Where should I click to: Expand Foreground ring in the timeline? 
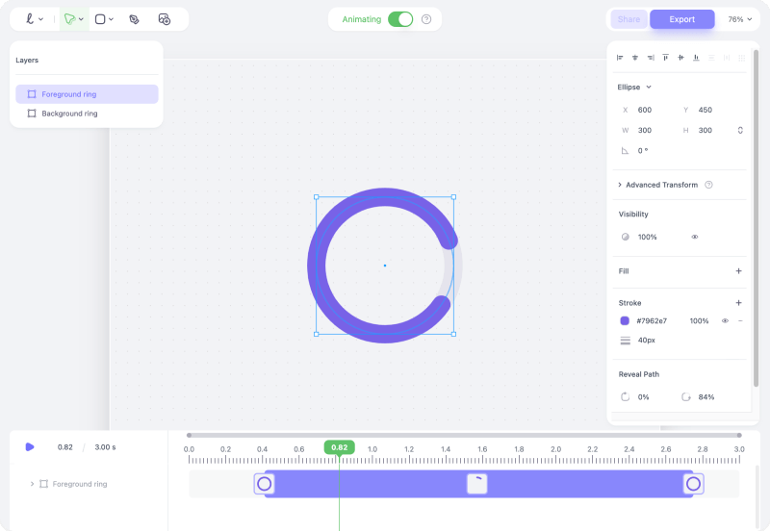point(32,484)
